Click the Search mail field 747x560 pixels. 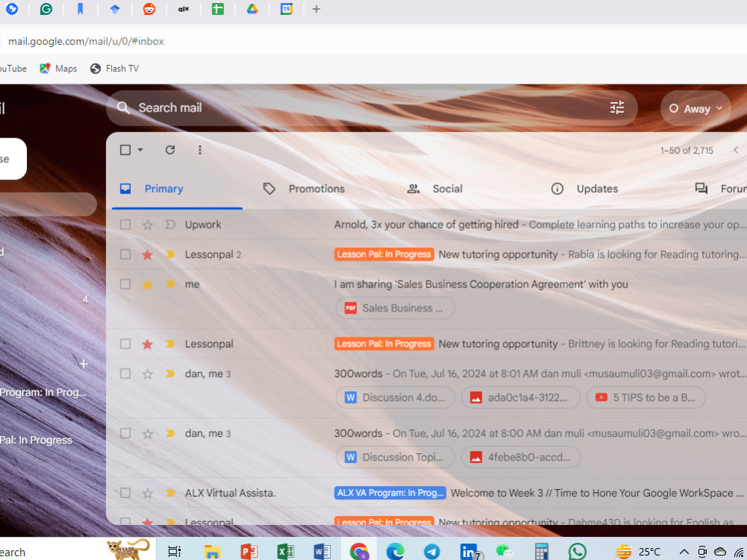coord(371,108)
